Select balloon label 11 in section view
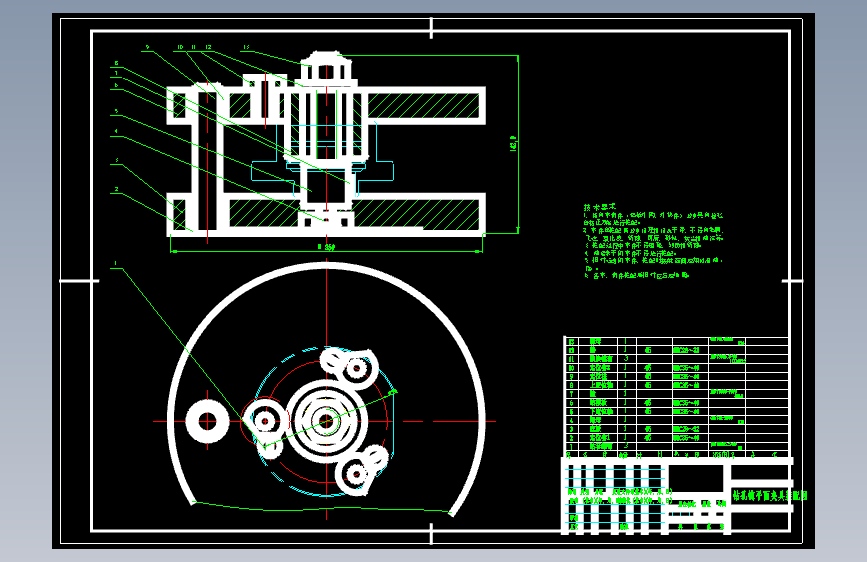This screenshot has height=562, width=867. [x=194, y=48]
